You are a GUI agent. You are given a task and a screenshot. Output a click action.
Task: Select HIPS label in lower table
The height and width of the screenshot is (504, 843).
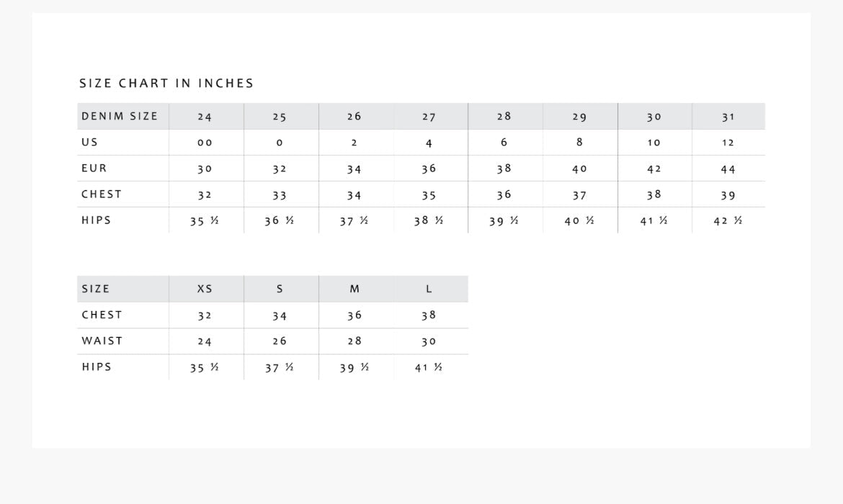point(97,366)
